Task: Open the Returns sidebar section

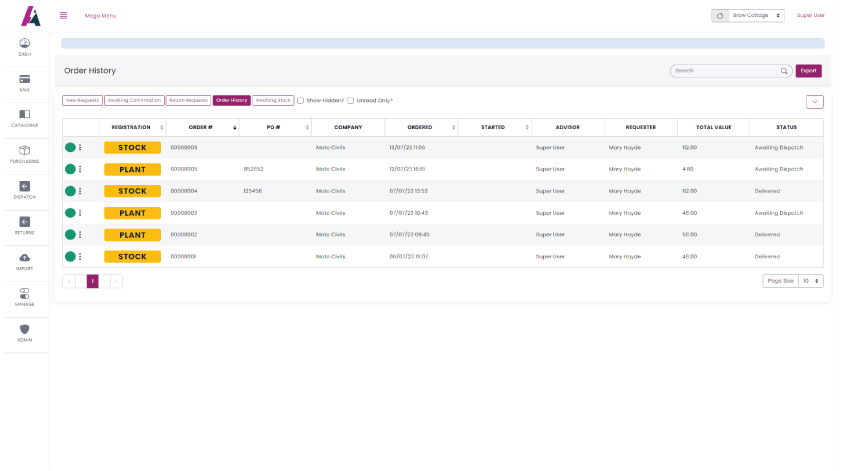Action: coord(25,226)
